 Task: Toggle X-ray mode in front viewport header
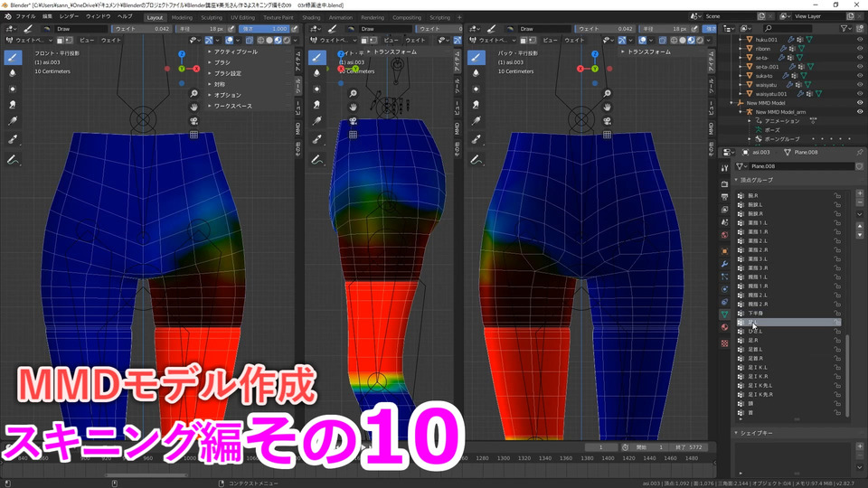click(x=250, y=41)
